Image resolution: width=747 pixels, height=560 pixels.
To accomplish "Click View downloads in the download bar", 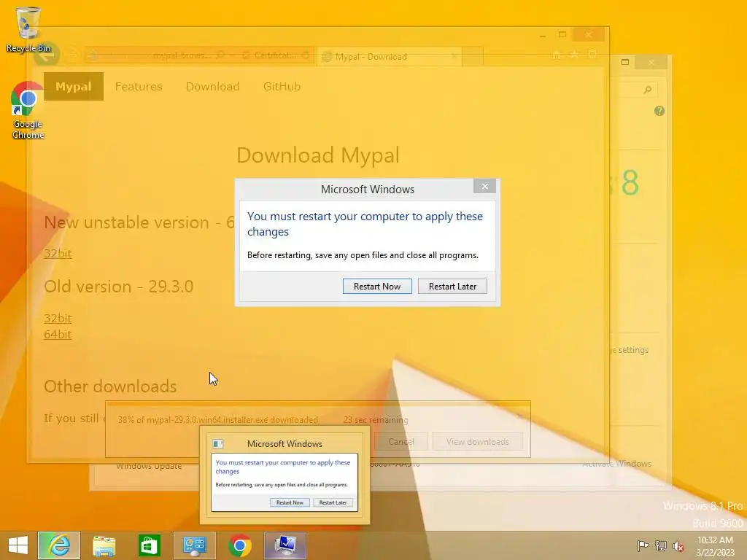I will click(477, 441).
